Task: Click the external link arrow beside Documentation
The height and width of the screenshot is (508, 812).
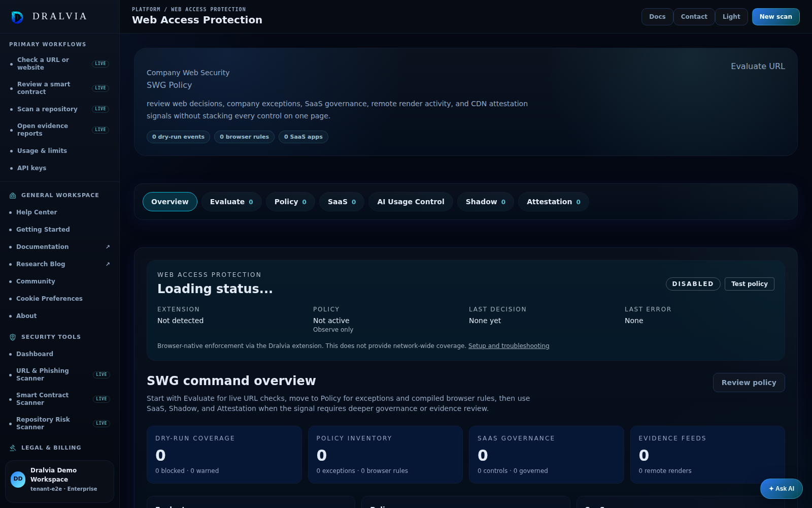Action: [x=108, y=247]
